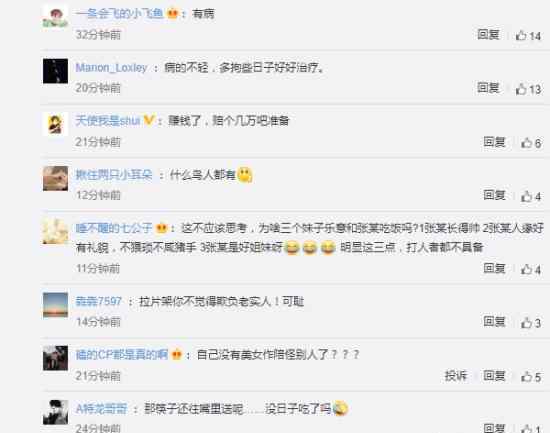Thumbs-up the 14分钟前 comment with 3 likes

[531, 322]
